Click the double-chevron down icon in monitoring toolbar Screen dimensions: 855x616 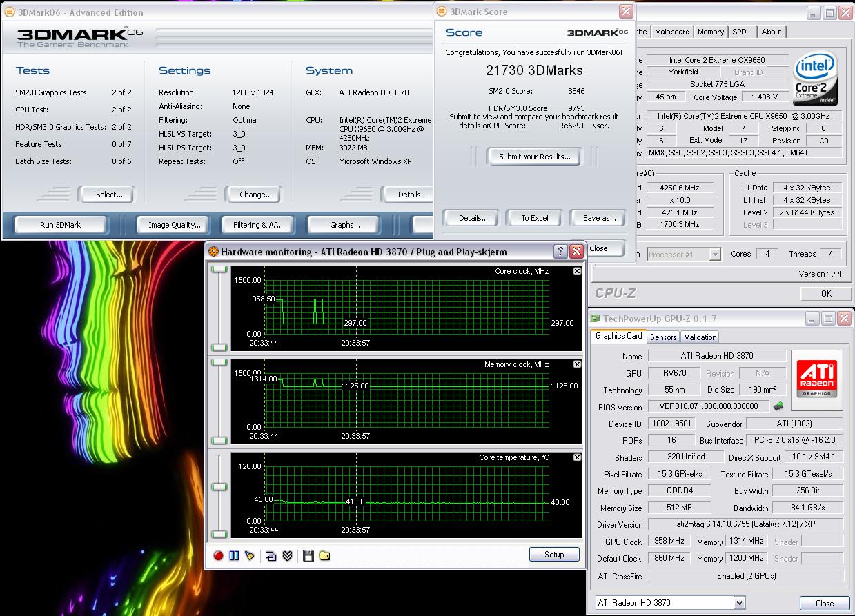point(288,555)
